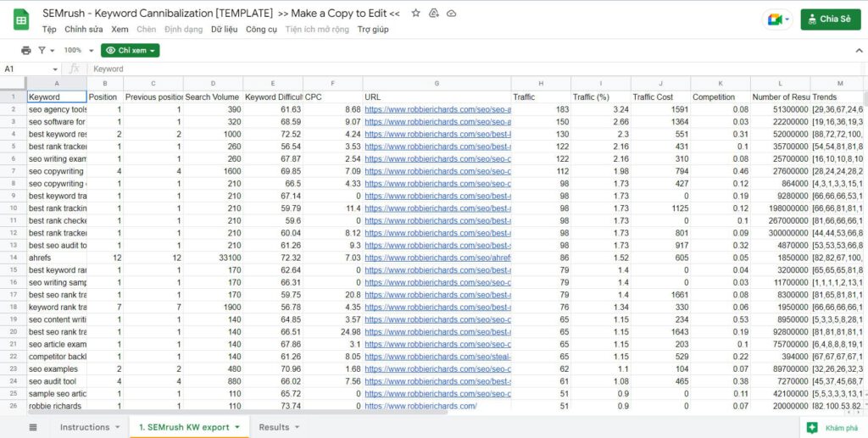Click the horizontal scrollbar thumb

[238, 412]
